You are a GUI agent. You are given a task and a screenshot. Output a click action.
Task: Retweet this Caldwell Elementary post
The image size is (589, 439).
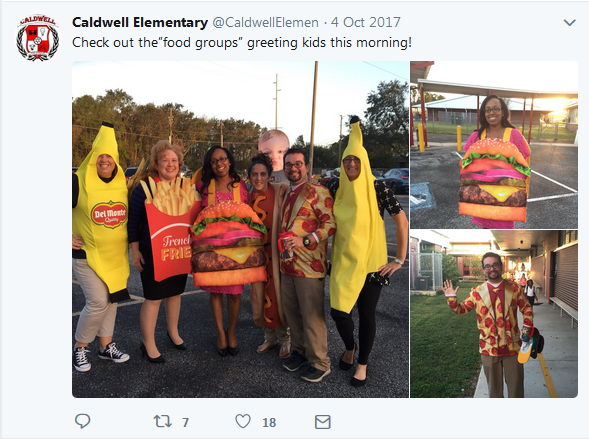pos(162,421)
